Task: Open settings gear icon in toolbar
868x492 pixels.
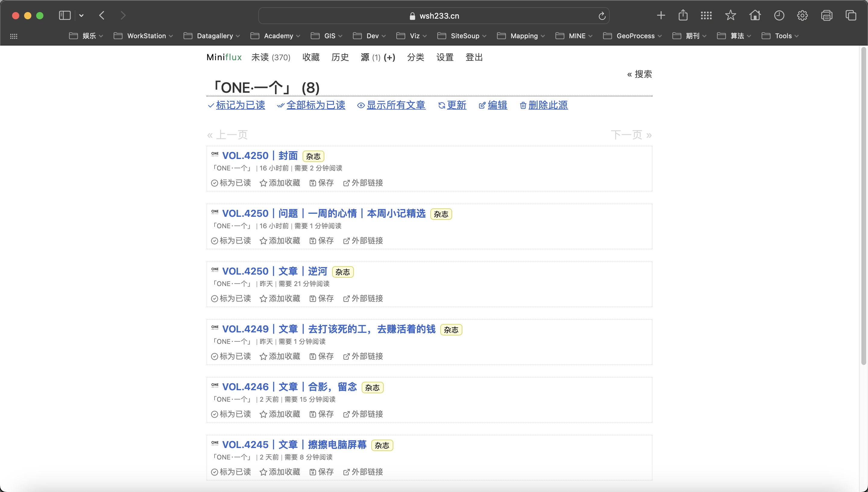Action: pos(802,16)
